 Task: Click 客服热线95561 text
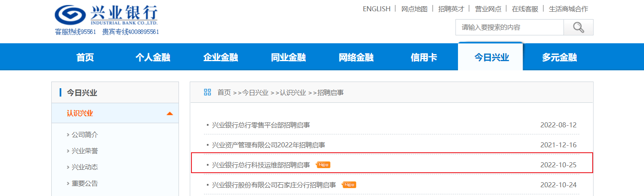pyautogui.click(x=75, y=32)
